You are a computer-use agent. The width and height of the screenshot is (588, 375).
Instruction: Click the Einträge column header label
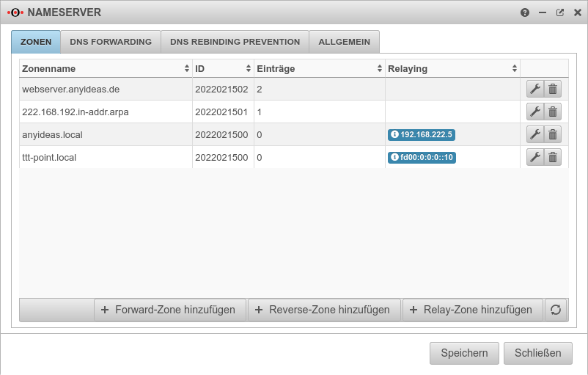click(x=276, y=69)
